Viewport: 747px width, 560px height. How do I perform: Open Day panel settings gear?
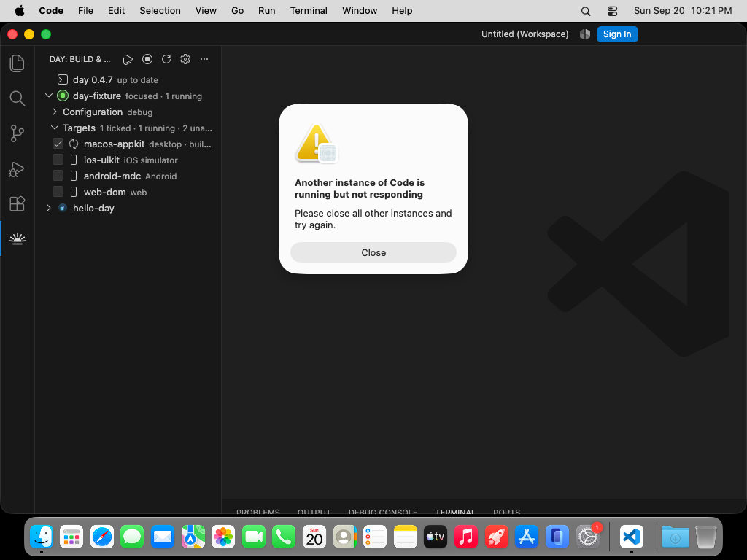click(185, 59)
